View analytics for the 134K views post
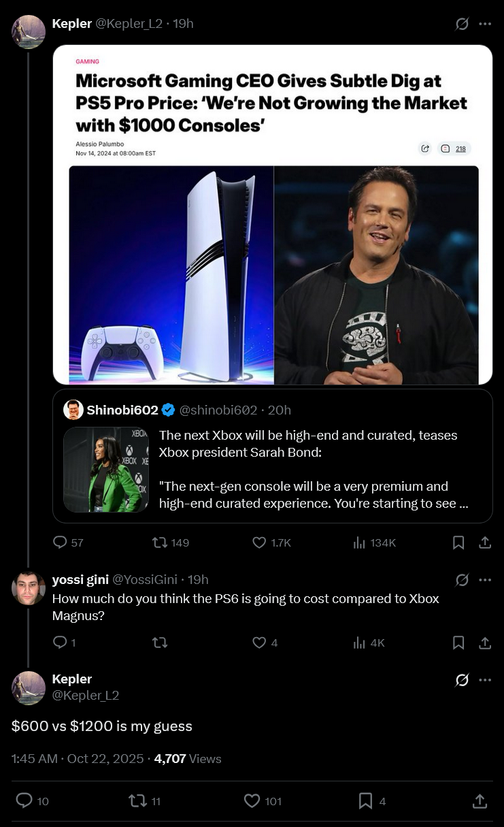Screen dimensions: 504x827 pyautogui.click(x=360, y=542)
